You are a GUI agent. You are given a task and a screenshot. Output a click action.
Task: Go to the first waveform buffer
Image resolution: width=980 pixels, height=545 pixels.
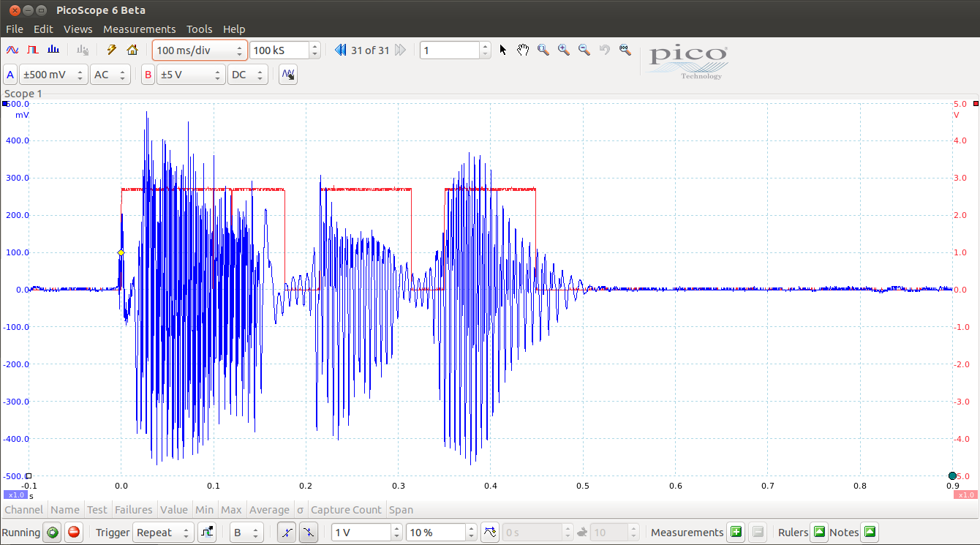pos(340,50)
